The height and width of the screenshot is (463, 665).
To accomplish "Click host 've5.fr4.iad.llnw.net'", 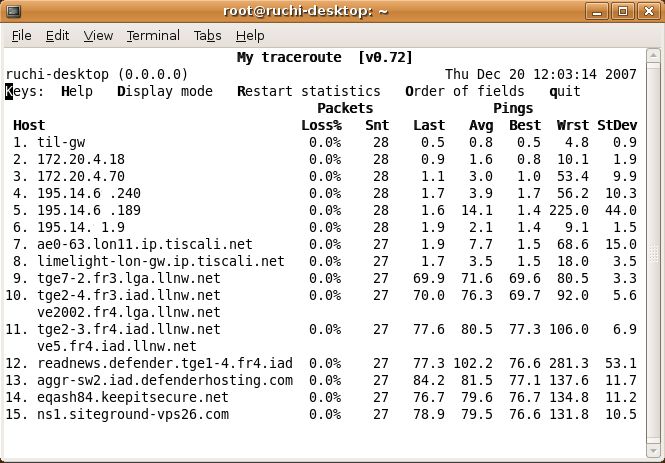I will point(117,346).
